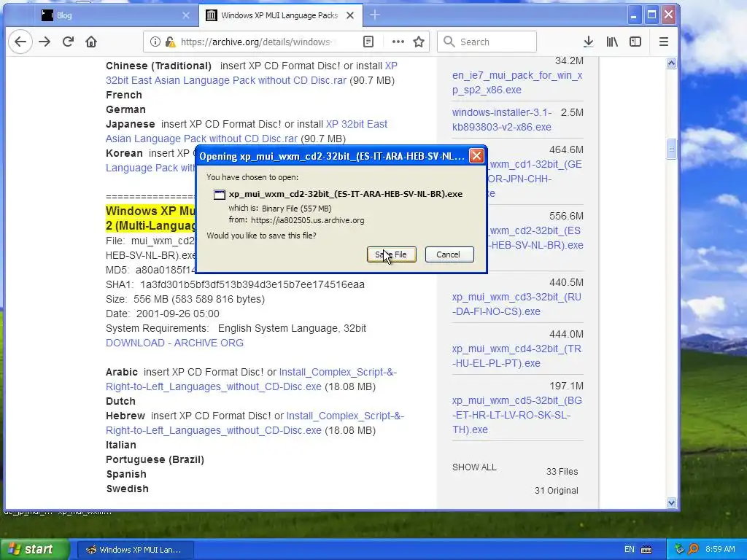Download xp_mui_wxm_cd3-32bit (RU-DA-FI-NO-CS).exe

[517, 304]
